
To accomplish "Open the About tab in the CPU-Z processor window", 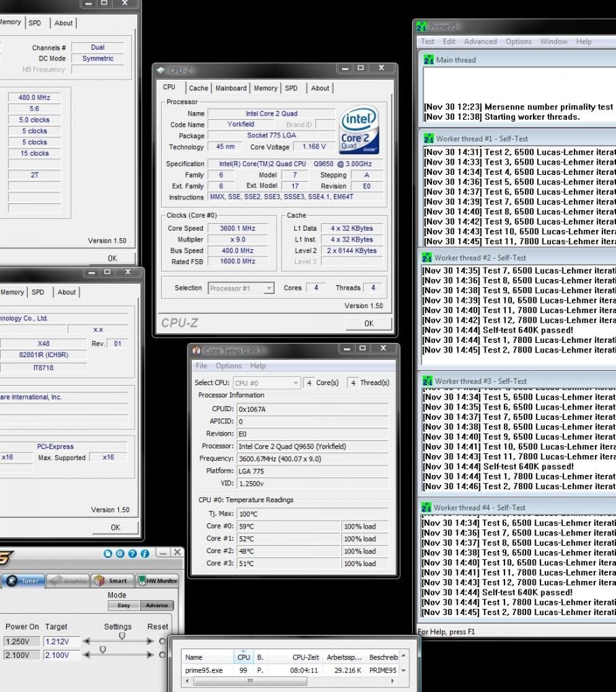I will pos(320,88).
